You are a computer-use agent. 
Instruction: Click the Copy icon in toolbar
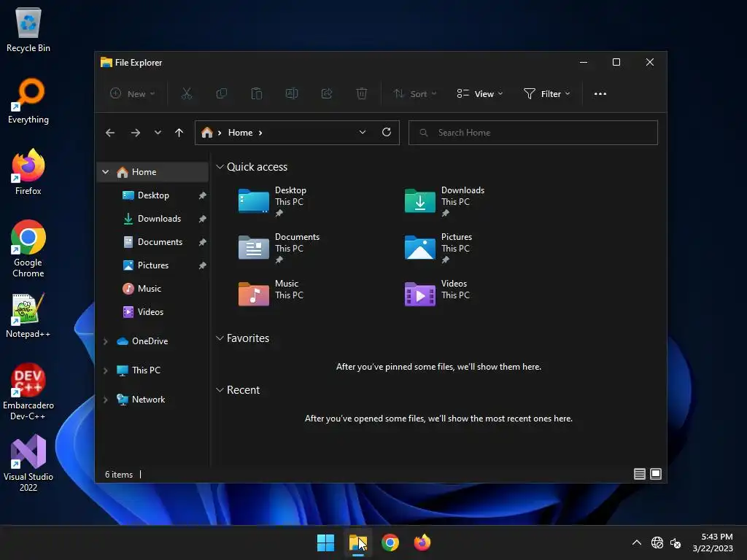222,94
